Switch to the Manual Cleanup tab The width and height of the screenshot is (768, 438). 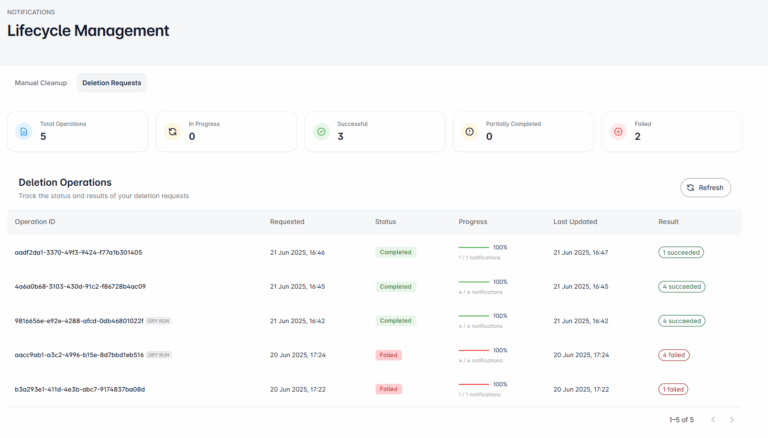[41, 83]
